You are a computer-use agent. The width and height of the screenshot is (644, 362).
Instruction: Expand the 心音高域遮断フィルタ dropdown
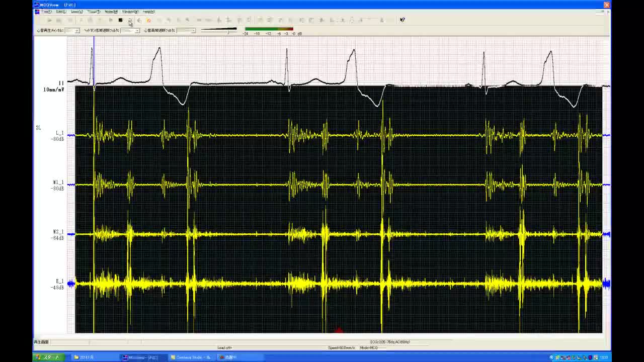tap(193, 31)
